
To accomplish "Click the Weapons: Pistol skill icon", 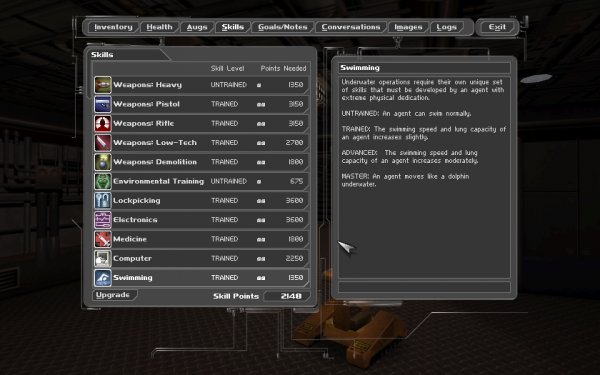I will tap(103, 104).
